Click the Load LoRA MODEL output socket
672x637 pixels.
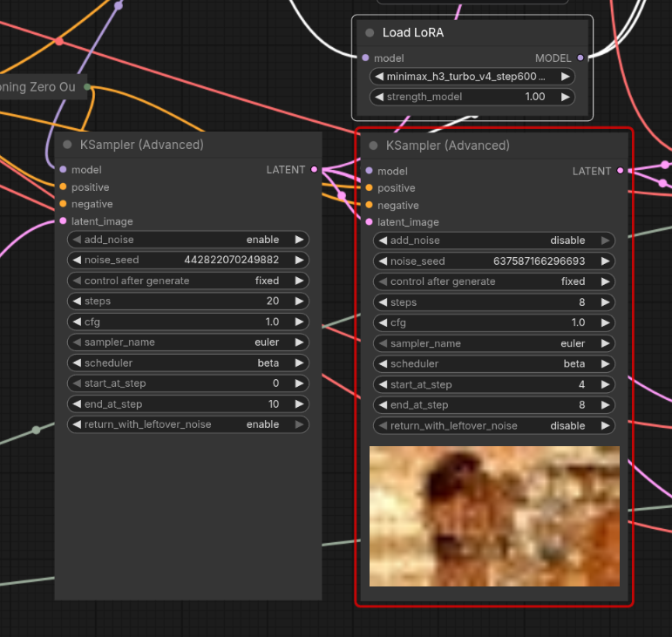pyautogui.click(x=580, y=58)
